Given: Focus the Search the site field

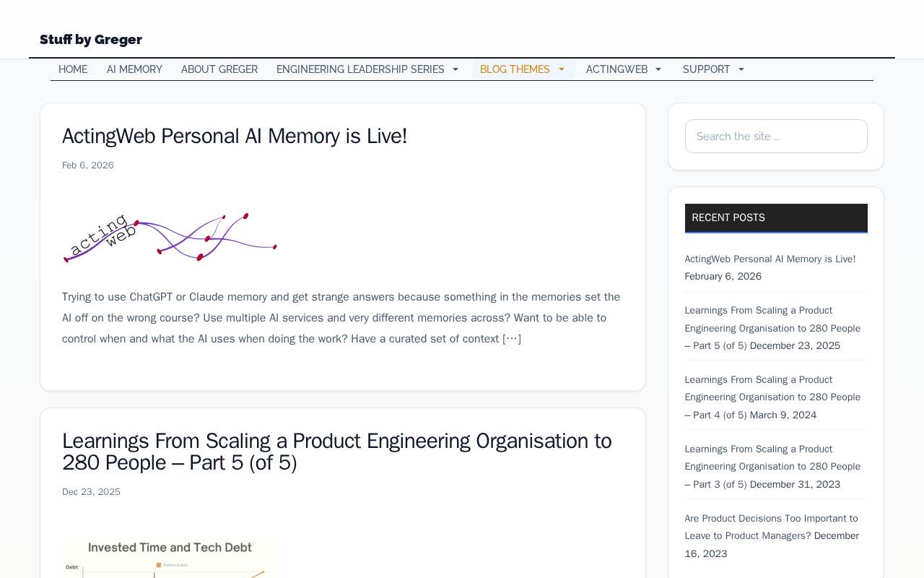Looking at the screenshot, I should tap(776, 136).
